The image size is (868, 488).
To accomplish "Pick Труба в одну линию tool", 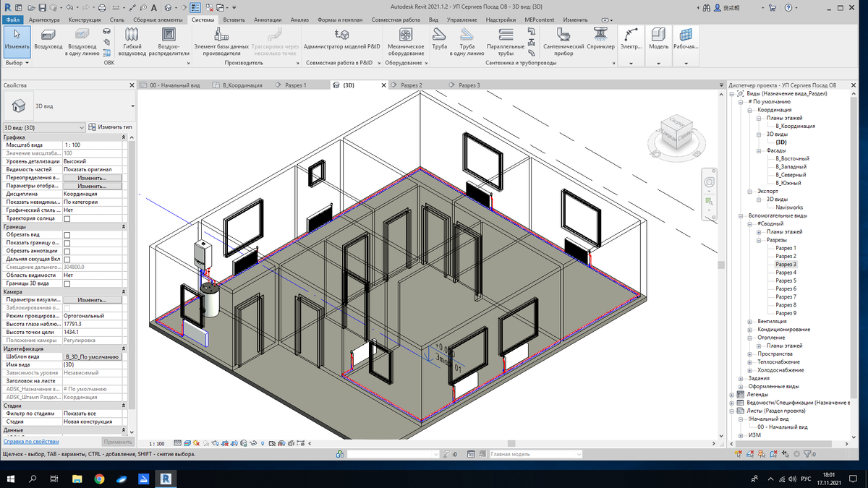I will pos(467,40).
